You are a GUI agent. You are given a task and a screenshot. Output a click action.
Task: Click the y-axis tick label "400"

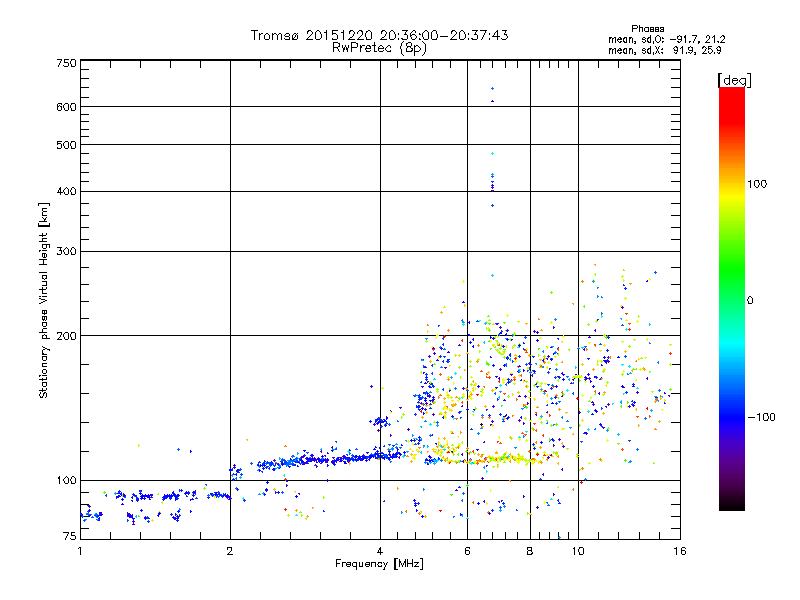(66, 191)
